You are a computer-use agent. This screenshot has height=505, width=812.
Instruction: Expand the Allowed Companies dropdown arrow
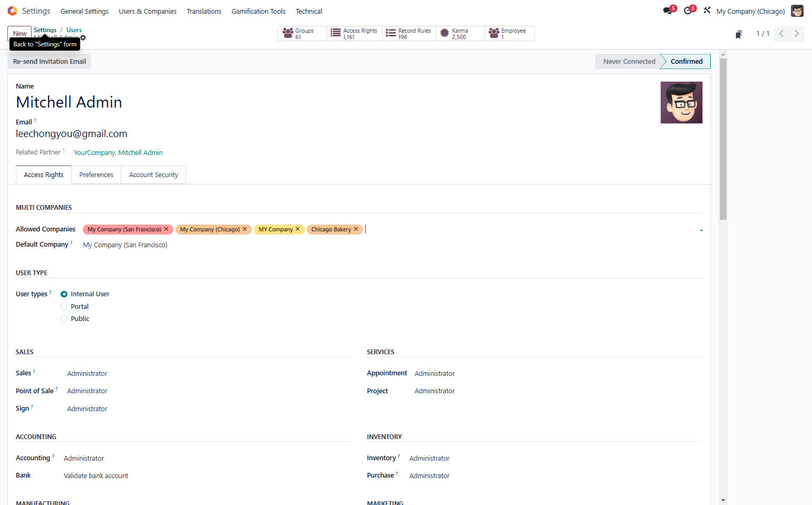coord(701,230)
